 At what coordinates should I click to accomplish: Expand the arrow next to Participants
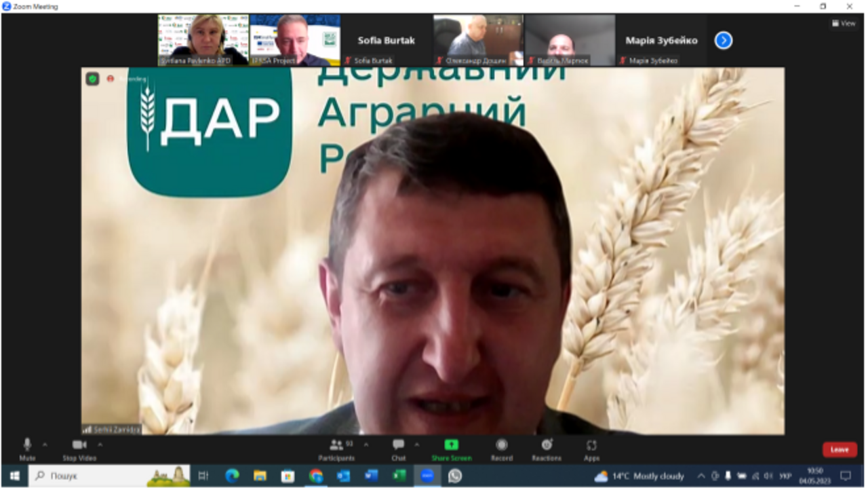pyautogui.click(x=366, y=445)
